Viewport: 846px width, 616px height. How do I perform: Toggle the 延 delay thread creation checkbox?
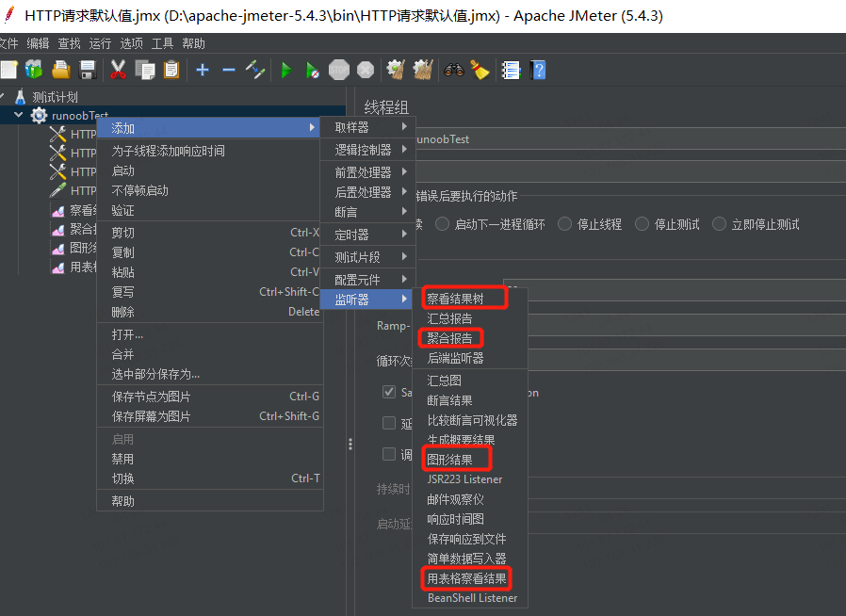click(389, 423)
